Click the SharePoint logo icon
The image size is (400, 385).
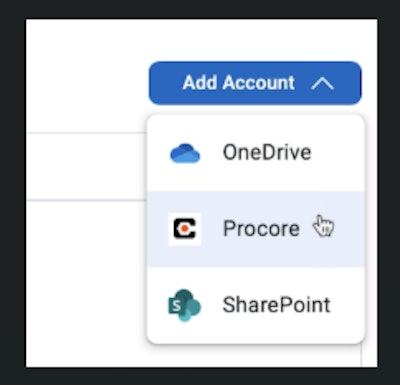pyautogui.click(x=184, y=305)
